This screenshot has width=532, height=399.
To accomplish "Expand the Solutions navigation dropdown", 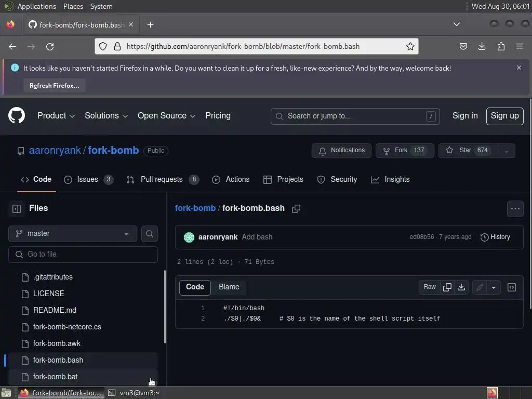I will pos(106,116).
